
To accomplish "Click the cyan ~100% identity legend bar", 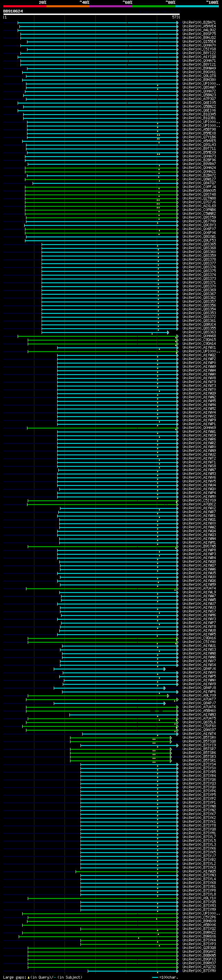I will pyautogui.click(x=197, y=6).
